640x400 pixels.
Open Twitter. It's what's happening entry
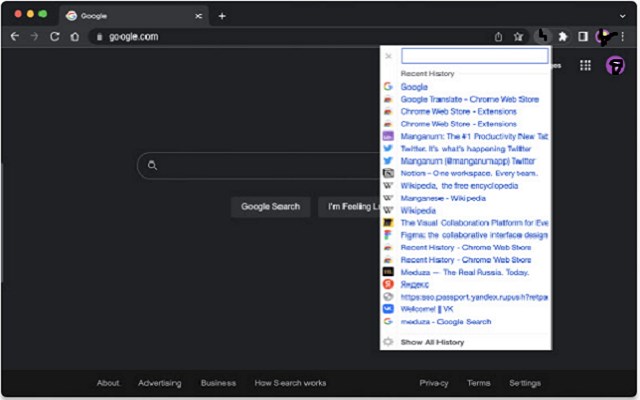pyautogui.click(x=466, y=149)
